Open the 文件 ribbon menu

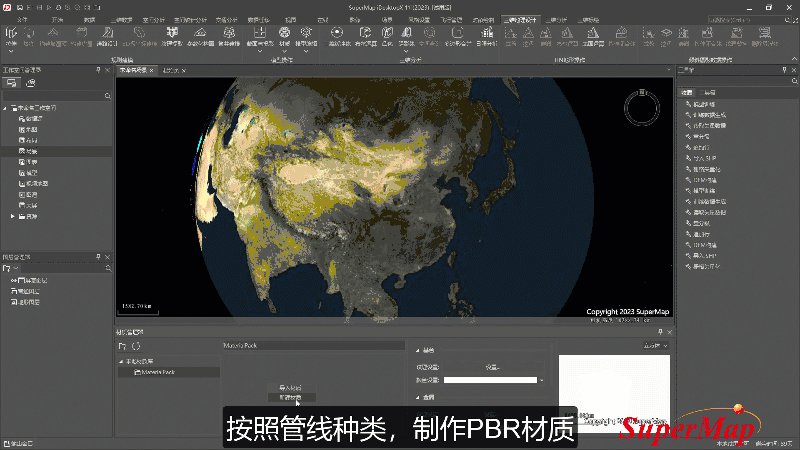coord(22,20)
